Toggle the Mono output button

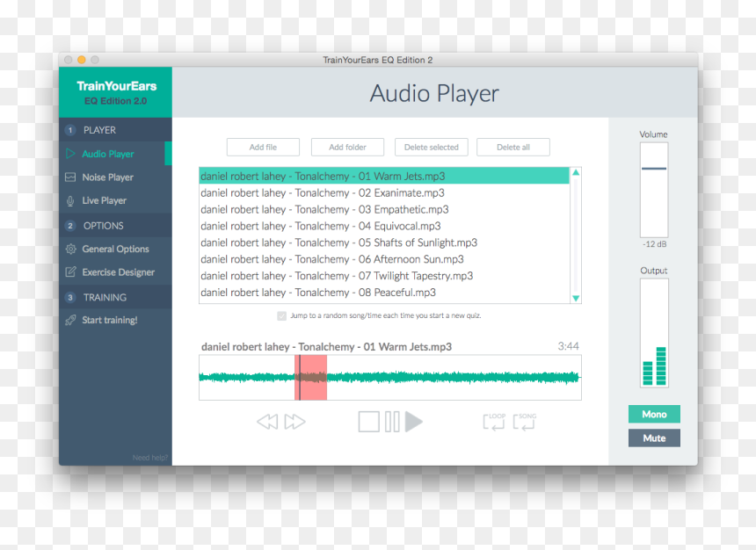coord(654,414)
